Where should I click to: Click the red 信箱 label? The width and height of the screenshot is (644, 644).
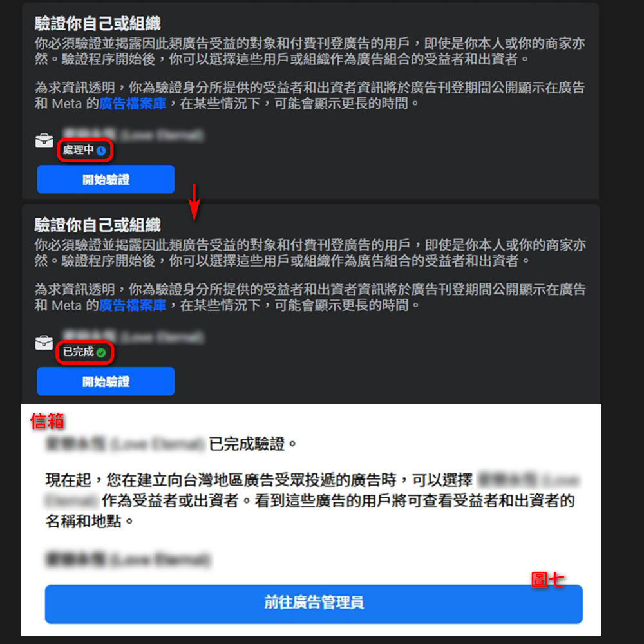(47, 421)
